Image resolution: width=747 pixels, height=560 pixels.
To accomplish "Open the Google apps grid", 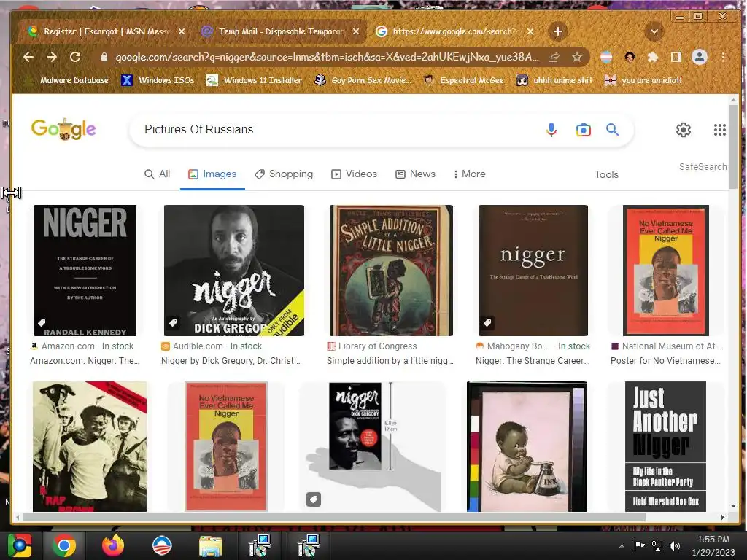I will click(719, 130).
